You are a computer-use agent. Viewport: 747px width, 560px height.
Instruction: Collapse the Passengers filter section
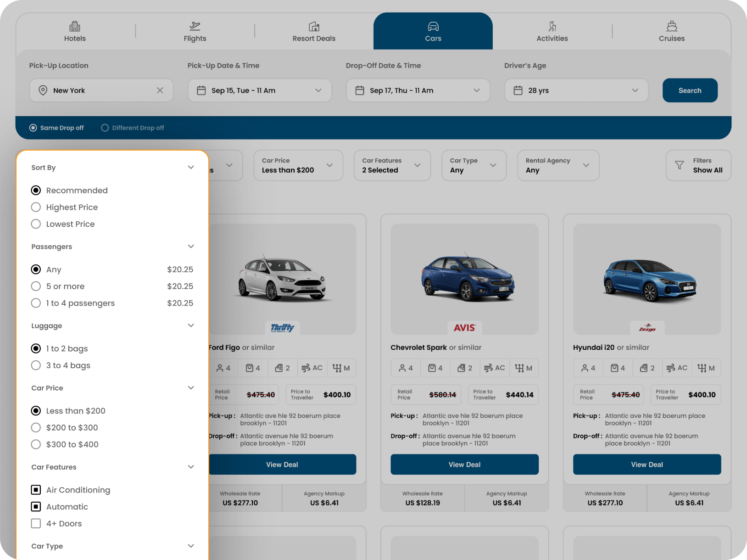click(x=191, y=246)
